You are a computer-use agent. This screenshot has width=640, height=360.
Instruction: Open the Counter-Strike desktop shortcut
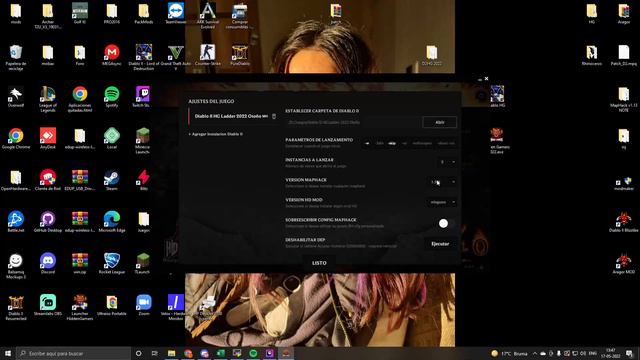tap(207, 55)
